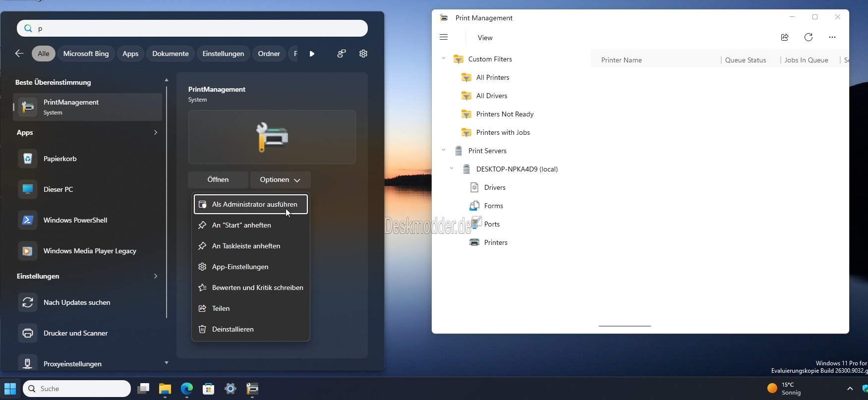Show more filter tabs with the play arrow
Image resolution: width=868 pixels, height=400 pixels.
(x=312, y=54)
